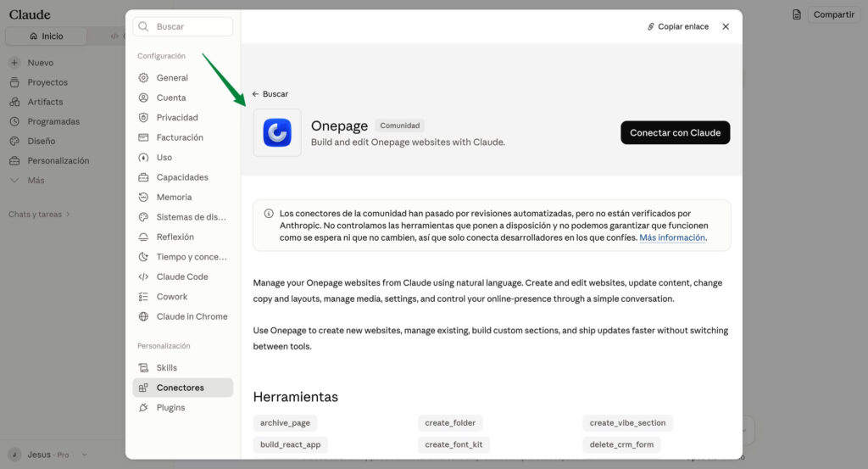Click the create_font_kit tool chip

pyautogui.click(x=453, y=444)
